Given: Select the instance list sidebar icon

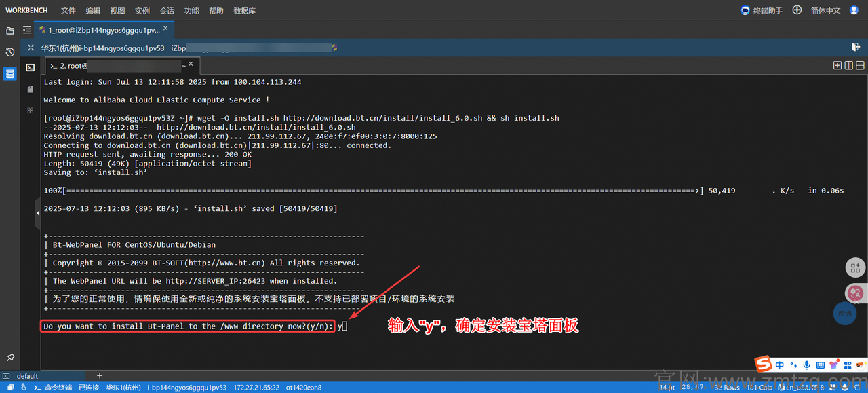Looking at the screenshot, I should click(10, 74).
